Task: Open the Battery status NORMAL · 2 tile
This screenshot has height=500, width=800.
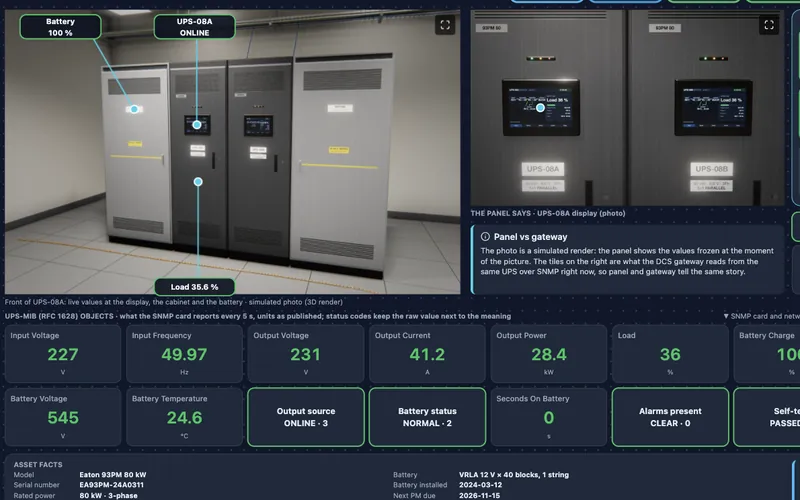Action: [x=427, y=417]
